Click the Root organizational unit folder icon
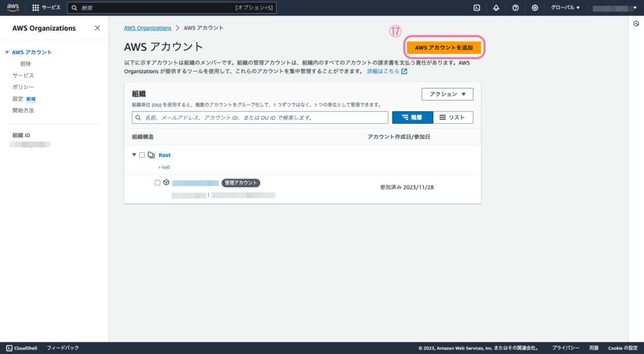The height and width of the screenshot is (354, 644). coord(151,155)
